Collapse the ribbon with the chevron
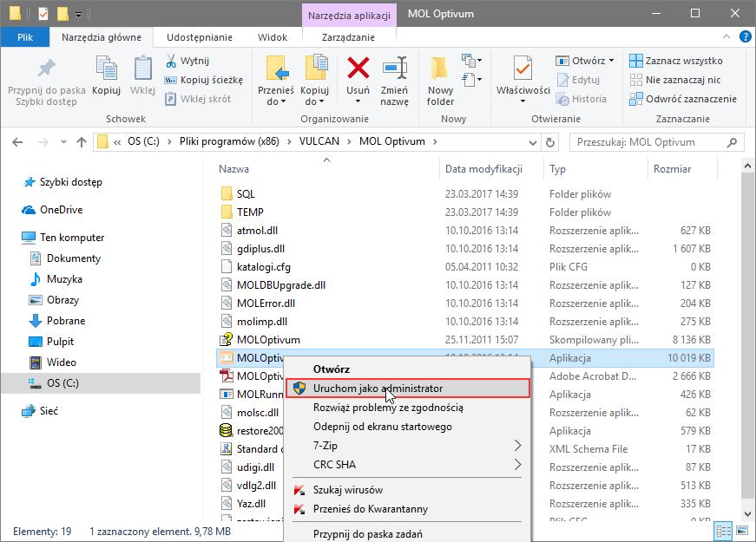 (726, 36)
